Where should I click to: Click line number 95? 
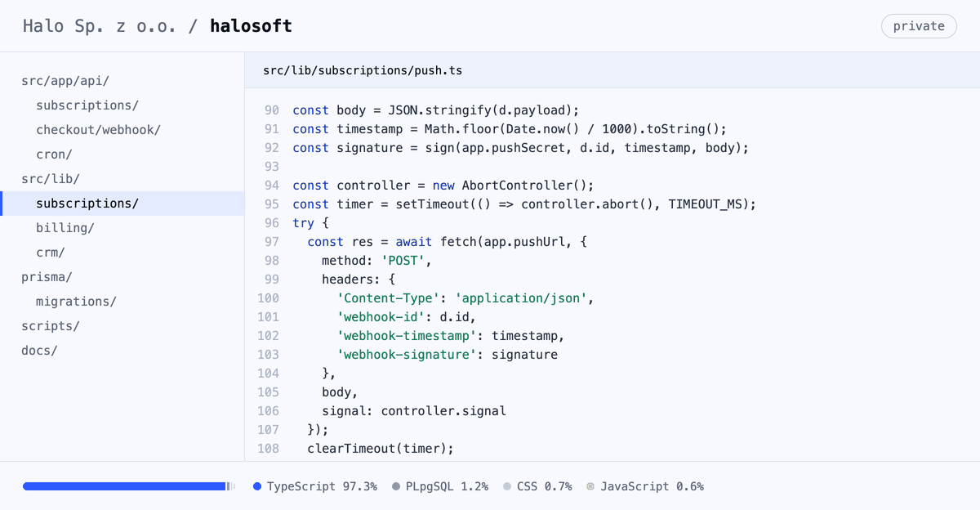(272, 204)
